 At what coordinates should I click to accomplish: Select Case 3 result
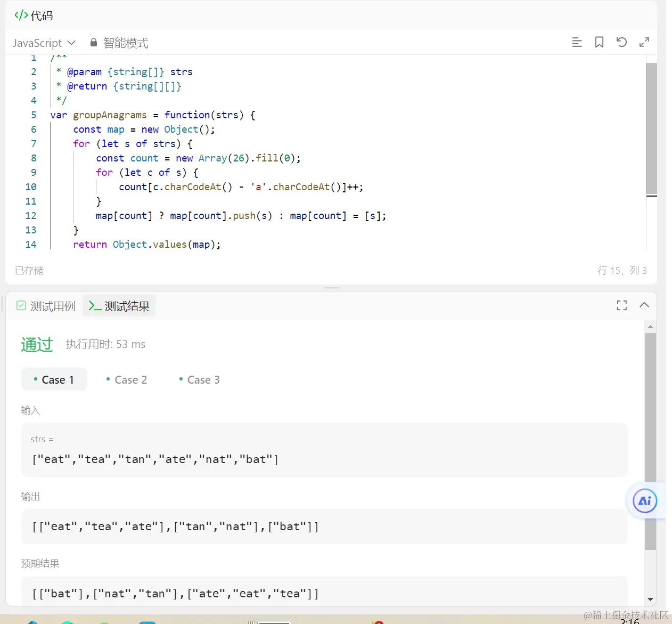199,379
